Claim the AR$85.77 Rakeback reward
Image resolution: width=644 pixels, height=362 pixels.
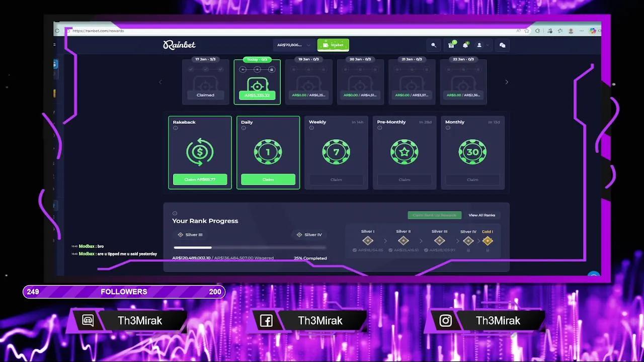[x=200, y=179]
